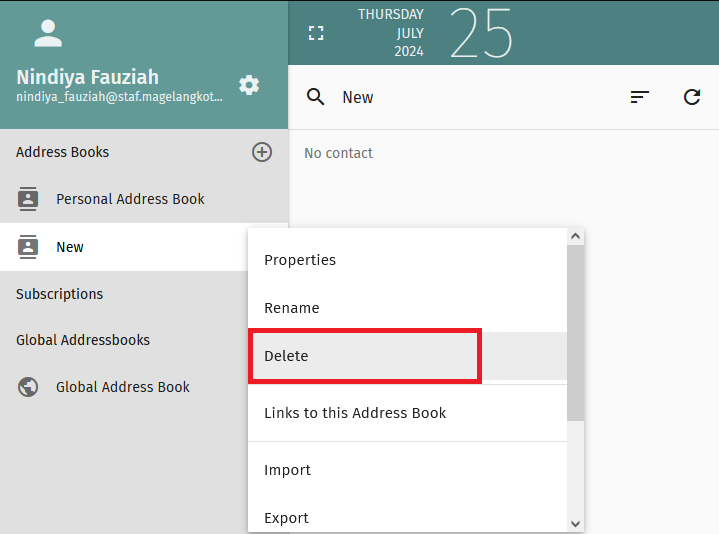719x534 pixels.
Task: Open Links to this Address Book
Action: tap(355, 413)
